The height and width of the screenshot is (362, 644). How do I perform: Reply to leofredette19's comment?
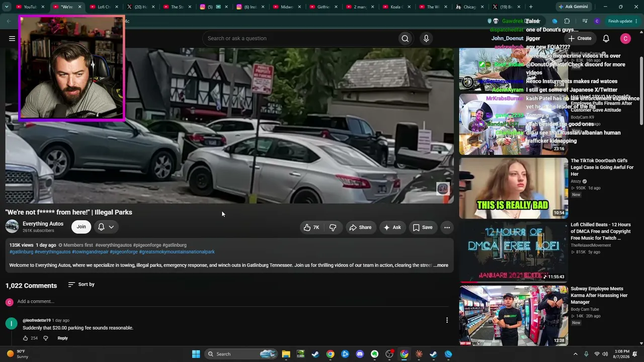tap(62, 338)
